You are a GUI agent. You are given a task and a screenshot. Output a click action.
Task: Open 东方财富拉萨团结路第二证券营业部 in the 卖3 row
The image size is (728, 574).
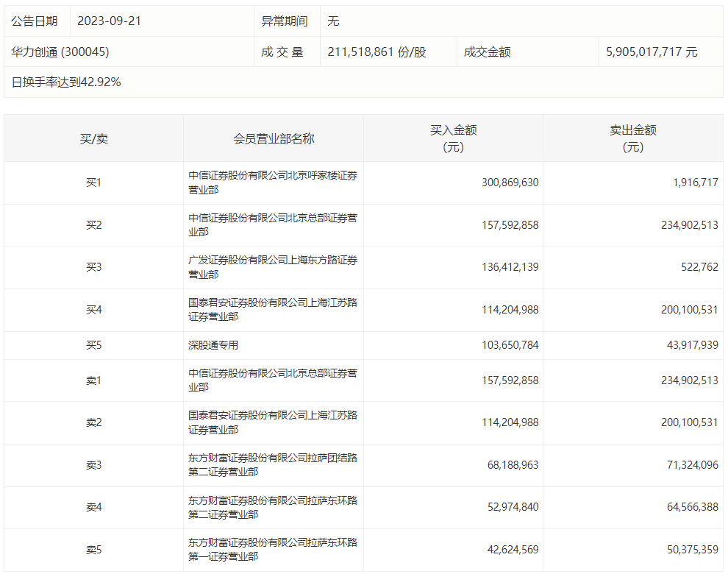pyautogui.click(x=273, y=465)
